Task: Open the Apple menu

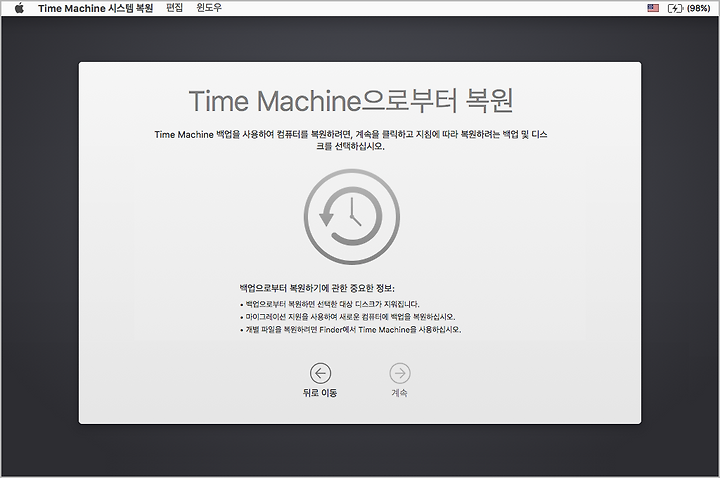Action: point(19,8)
